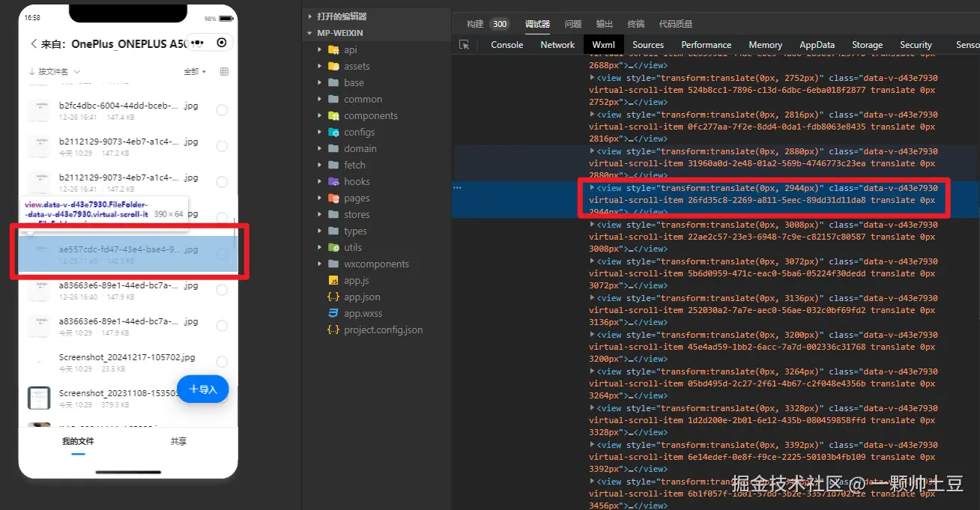Click the stores folder icon
Image resolution: width=980 pixels, height=510 pixels.
click(333, 214)
